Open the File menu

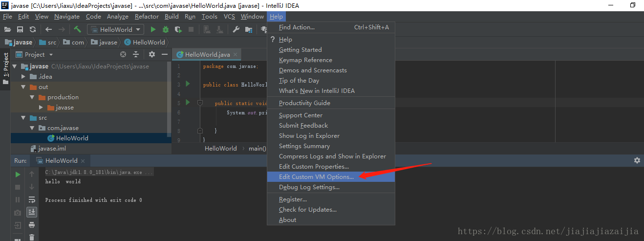pos(7,17)
